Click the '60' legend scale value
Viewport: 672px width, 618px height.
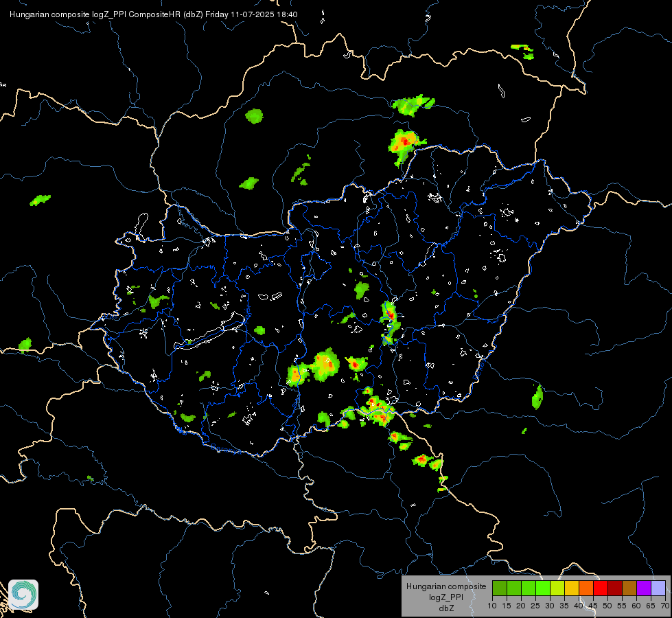(x=636, y=606)
